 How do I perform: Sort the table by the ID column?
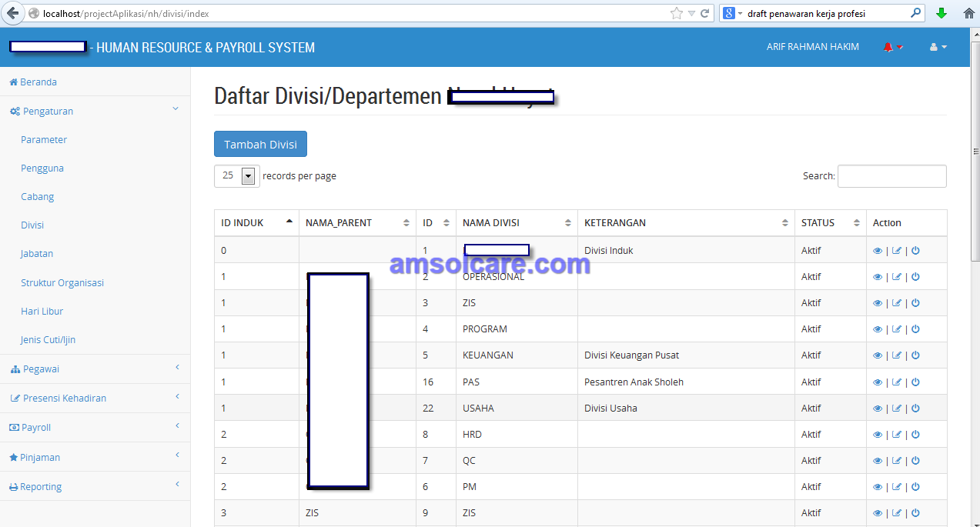(x=436, y=223)
